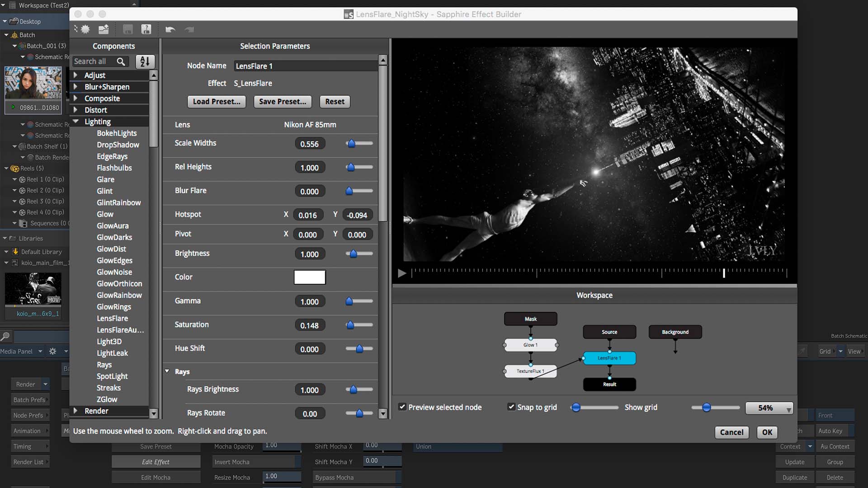Click the LensFlare node in workspace
Image resolution: width=868 pixels, height=488 pixels.
pyautogui.click(x=609, y=358)
